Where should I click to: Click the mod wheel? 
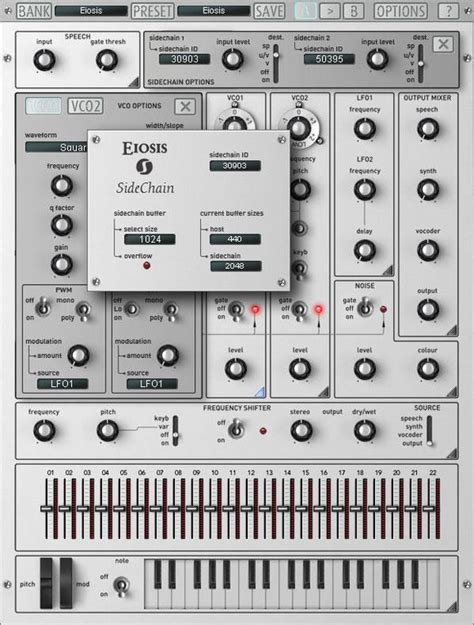66,583
